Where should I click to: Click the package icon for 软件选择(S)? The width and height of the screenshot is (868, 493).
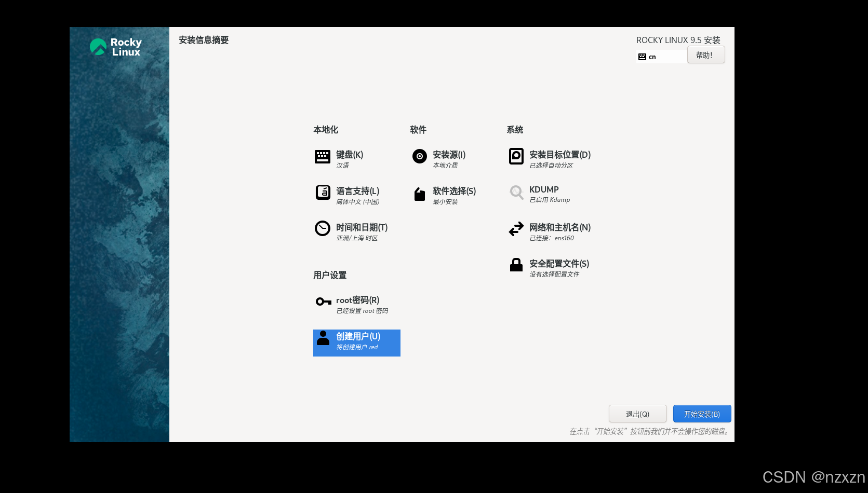pos(419,194)
